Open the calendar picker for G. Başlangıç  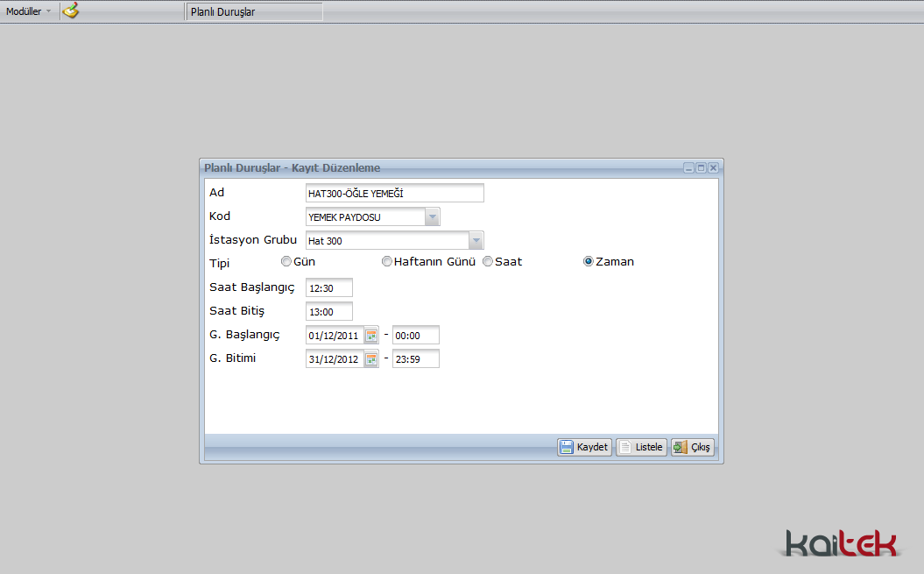coord(371,336)
